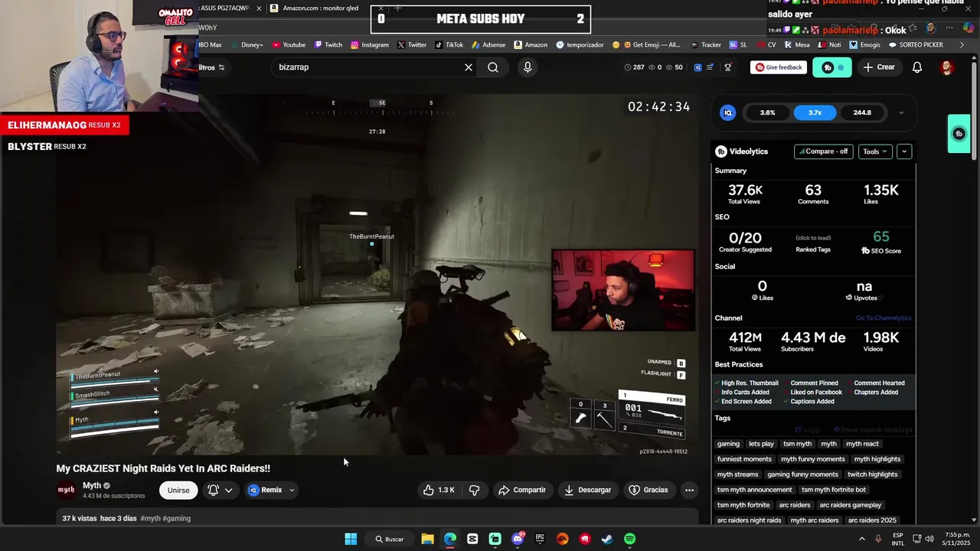The height and width of the screenshot is (551, 980).
Task: Open the Adsense bookmark
Action: 488,45
